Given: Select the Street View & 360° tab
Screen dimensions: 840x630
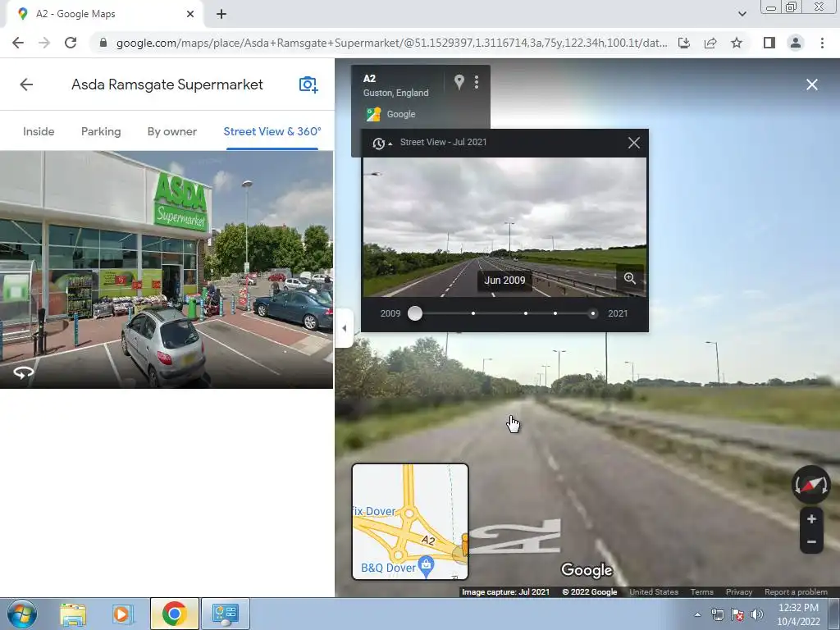Looking at the screenshot, I should pos(272,131).
